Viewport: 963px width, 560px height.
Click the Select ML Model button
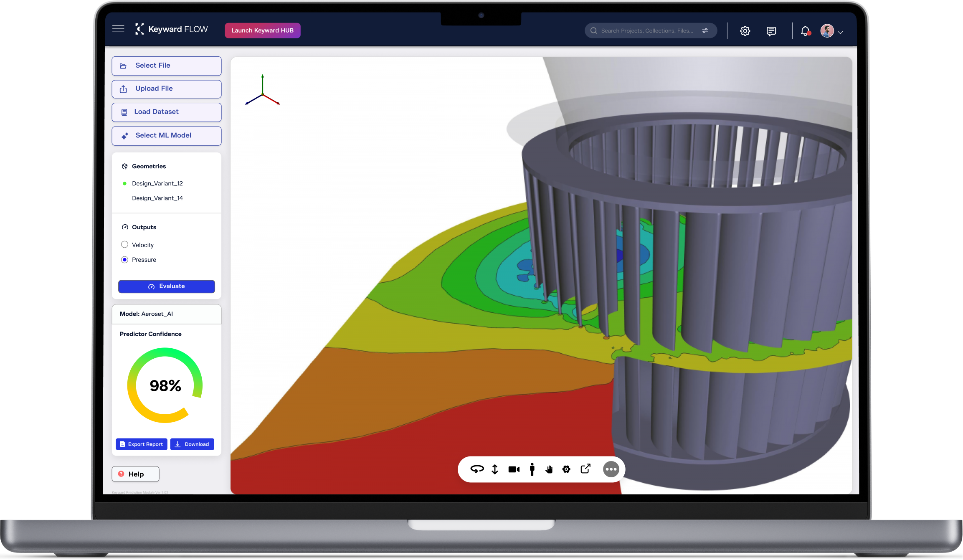167,136
